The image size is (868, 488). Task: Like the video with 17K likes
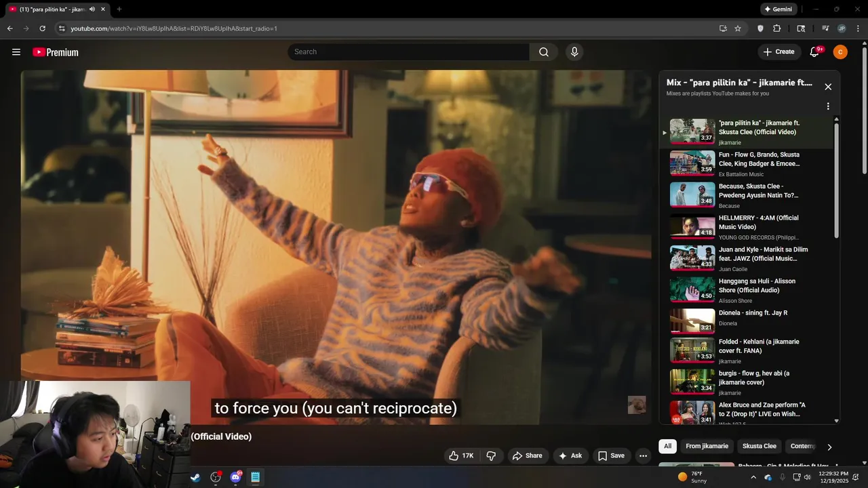coord(461,455)
